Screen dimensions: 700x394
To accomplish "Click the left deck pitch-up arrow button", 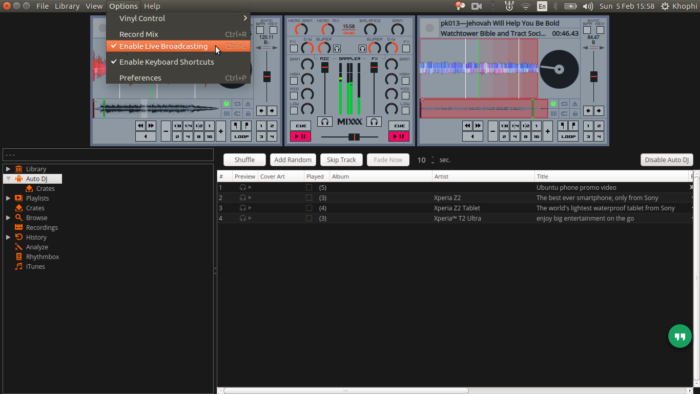I will 272,110.
